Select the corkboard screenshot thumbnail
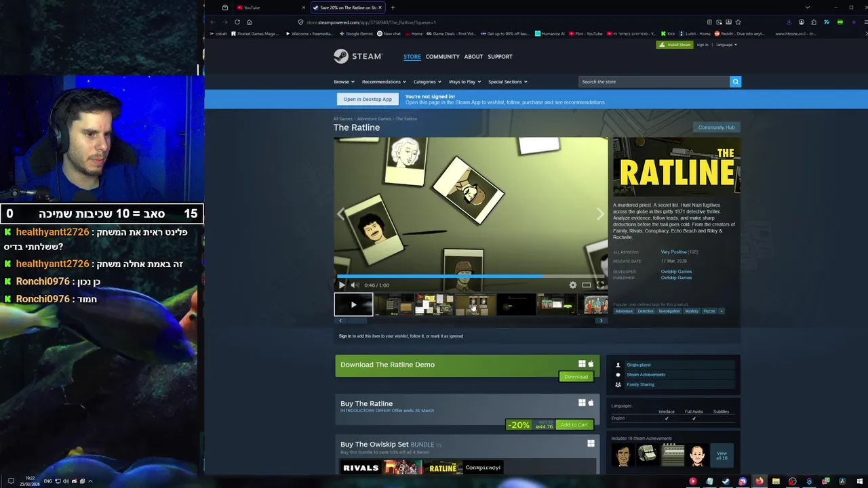This screenshot has height=488, width=868. 434,305
